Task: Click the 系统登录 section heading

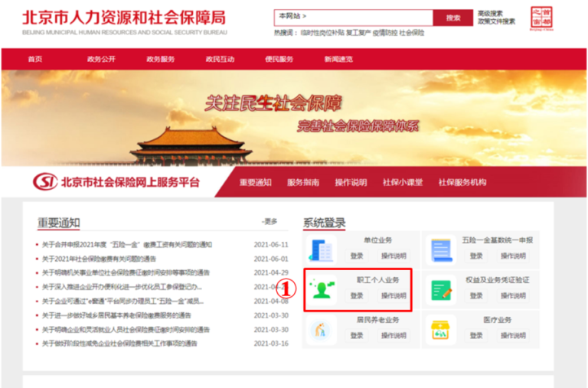Action: 325,223
